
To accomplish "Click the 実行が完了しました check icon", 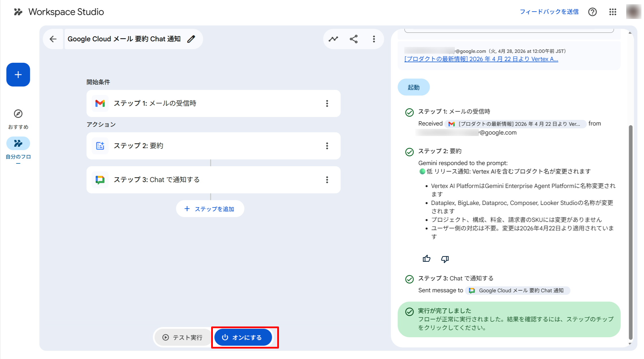I will tap(409, 312).
